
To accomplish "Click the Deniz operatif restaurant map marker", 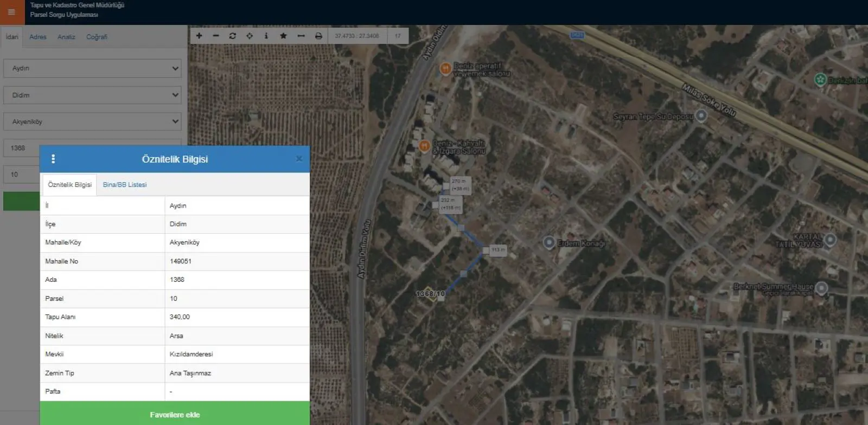I will point(445,68).
